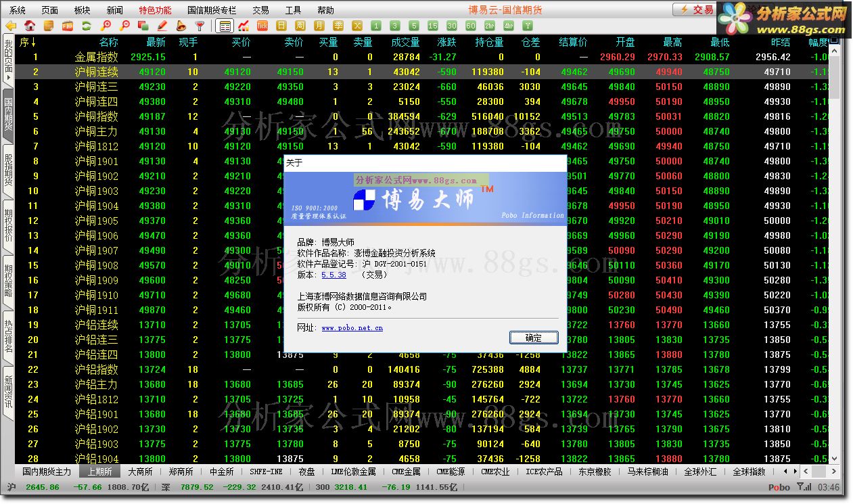Screen dimensions: 853x504
Task: Select the daily 日 period icon
Action: [x=281, y=26]
